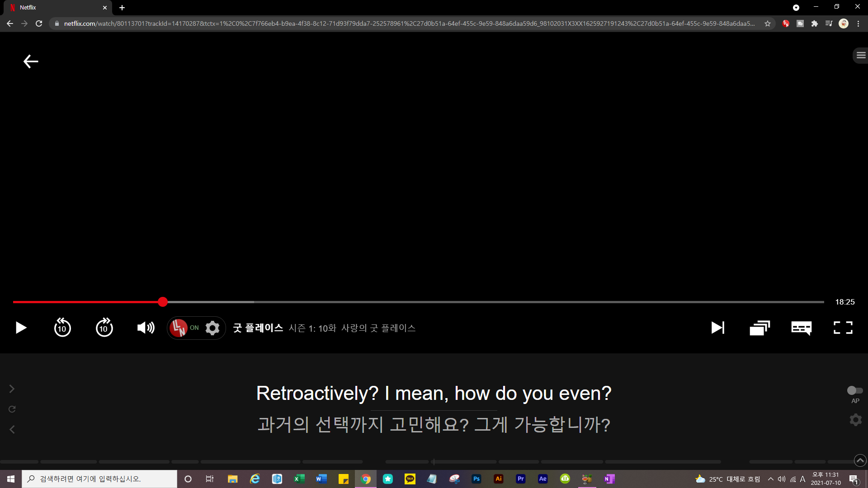This screenshot has width=868, height=488.
Task: Open KakaoTalk from the taskbar
Action: click(410, 479)
